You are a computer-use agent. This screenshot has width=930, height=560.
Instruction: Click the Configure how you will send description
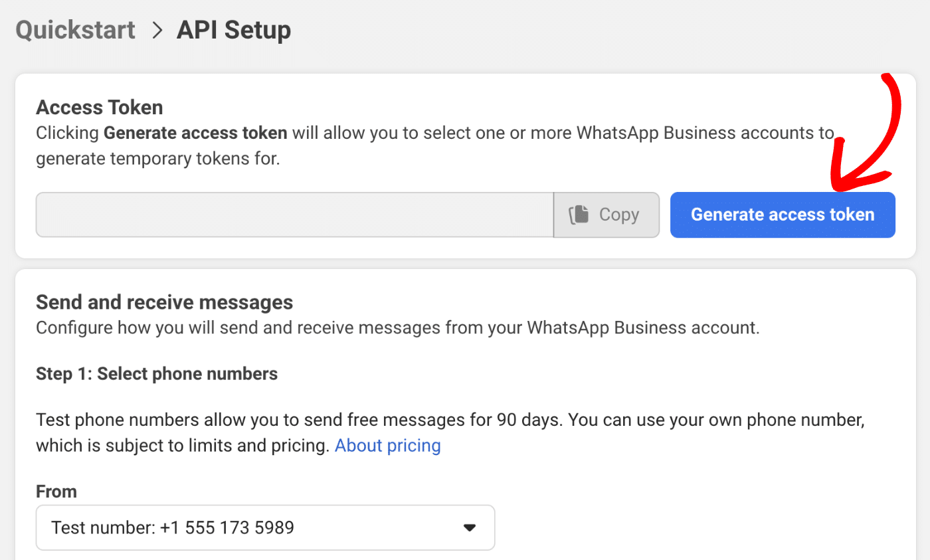point(397,327)
